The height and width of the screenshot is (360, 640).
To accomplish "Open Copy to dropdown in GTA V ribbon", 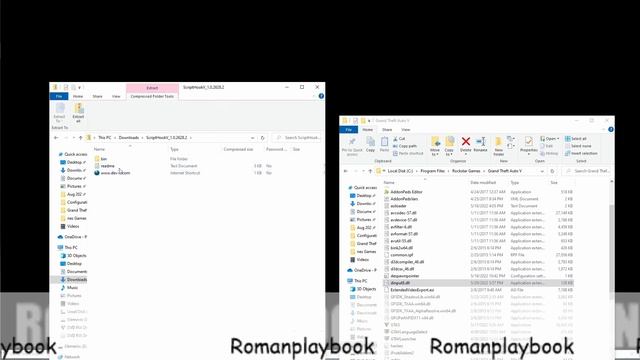I will [x=449, y=147].
